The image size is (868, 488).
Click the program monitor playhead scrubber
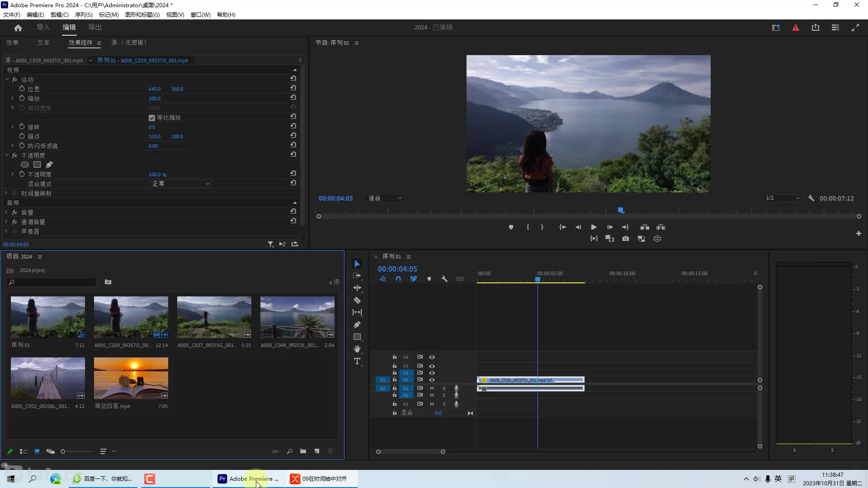(x=621, y=210)
